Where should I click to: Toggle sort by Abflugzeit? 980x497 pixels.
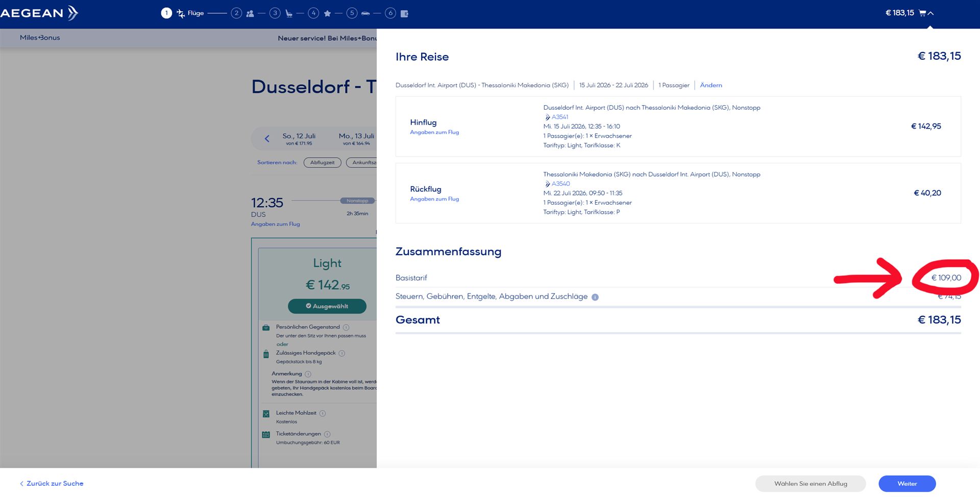pyautogui.click(x=322, y=163)
